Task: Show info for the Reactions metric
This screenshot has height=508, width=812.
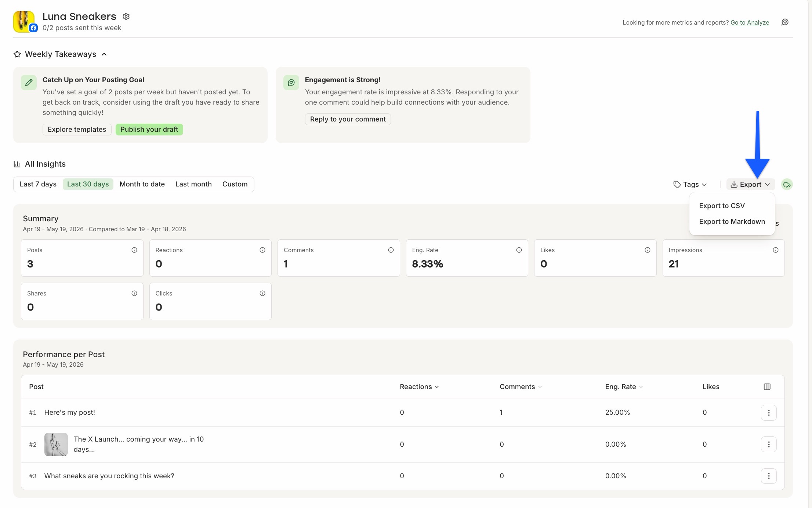Action: pos(262,250)
